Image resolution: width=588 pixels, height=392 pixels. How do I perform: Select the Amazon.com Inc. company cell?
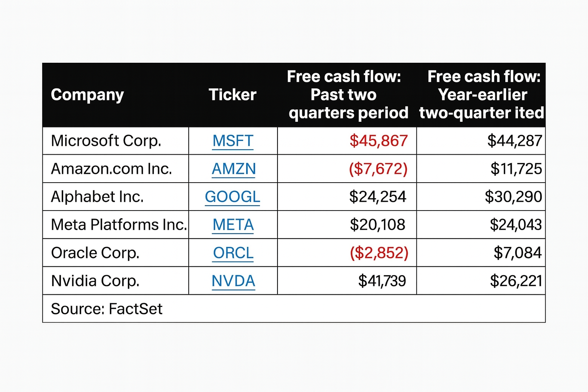[x=111, y=169]
